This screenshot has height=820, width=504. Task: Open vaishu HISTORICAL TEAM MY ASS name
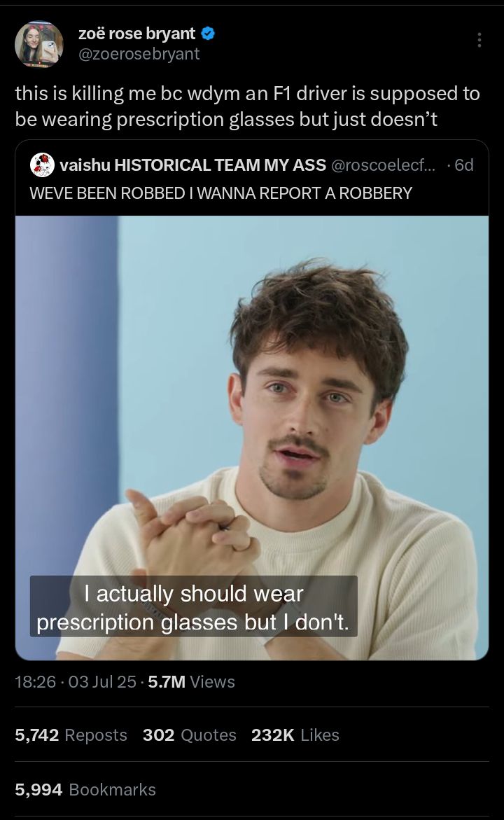click(193, 165)
